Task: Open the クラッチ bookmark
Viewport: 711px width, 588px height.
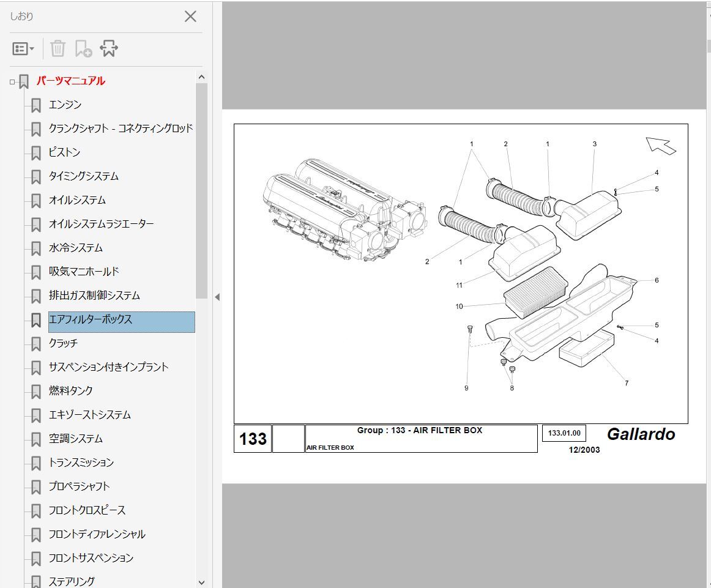Action: [x=63, y=343]
